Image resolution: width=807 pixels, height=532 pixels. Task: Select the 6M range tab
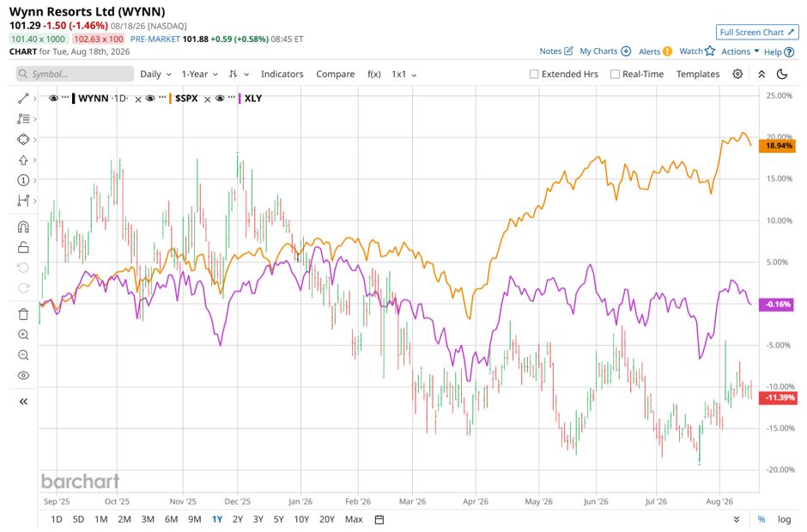(172, 519)
